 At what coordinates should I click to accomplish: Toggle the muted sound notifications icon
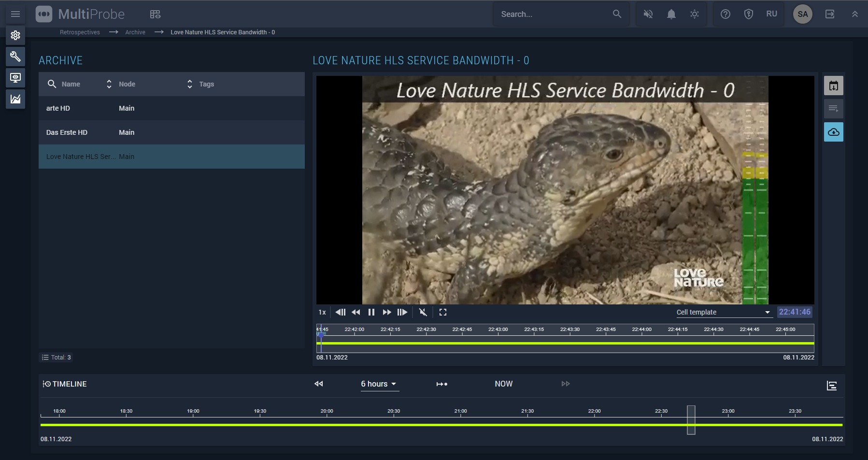[648, 14]
